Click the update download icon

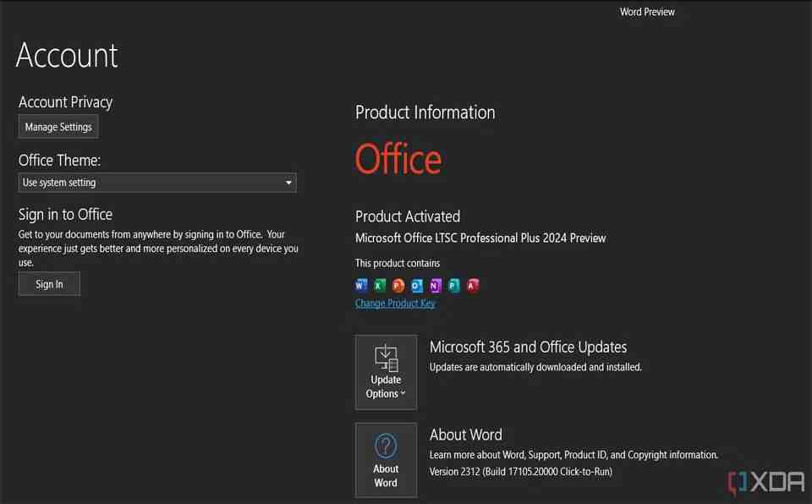[386, 358]
